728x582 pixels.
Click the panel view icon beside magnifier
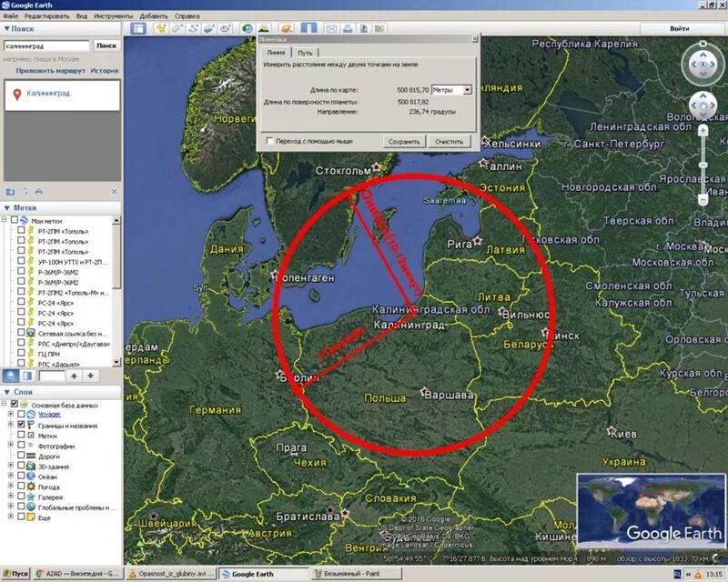[27, 376]
